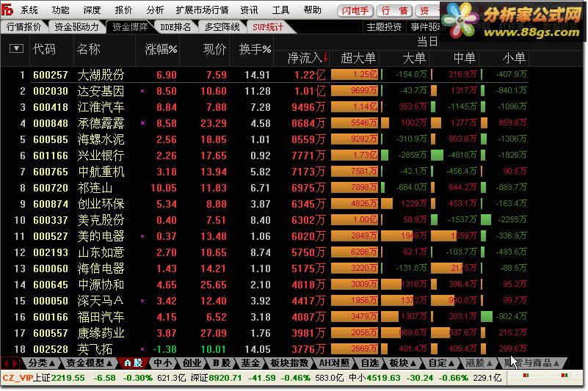Click the purple marker next to 达安基因
588x391 pixels.
pyautogui.click(x=142, y=91)
